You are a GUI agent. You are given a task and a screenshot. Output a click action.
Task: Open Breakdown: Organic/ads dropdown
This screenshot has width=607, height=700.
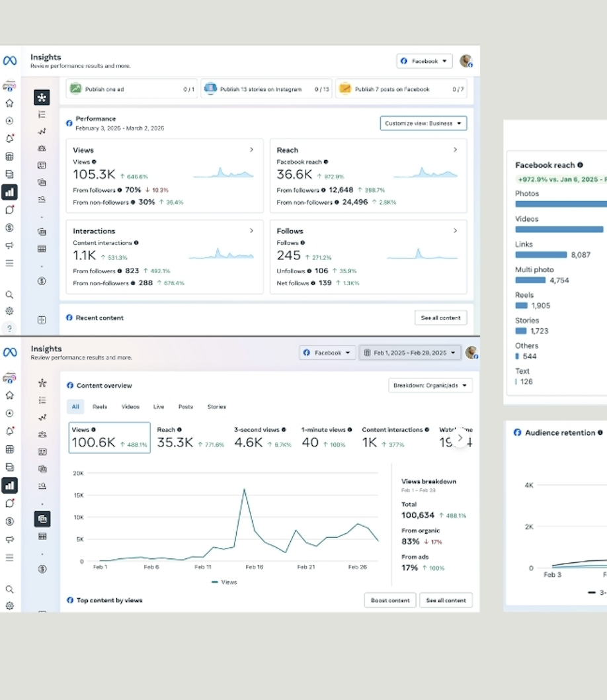tap(430, 385)
